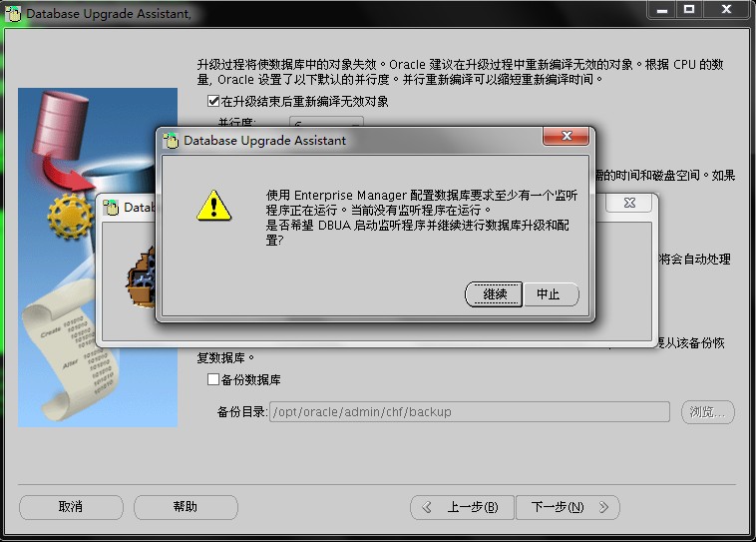Image resolution: width=756 pixels, height=542 pixels.
Task: Toggle the 备份数据库 checkbox
Action: [x=212, y=379]
